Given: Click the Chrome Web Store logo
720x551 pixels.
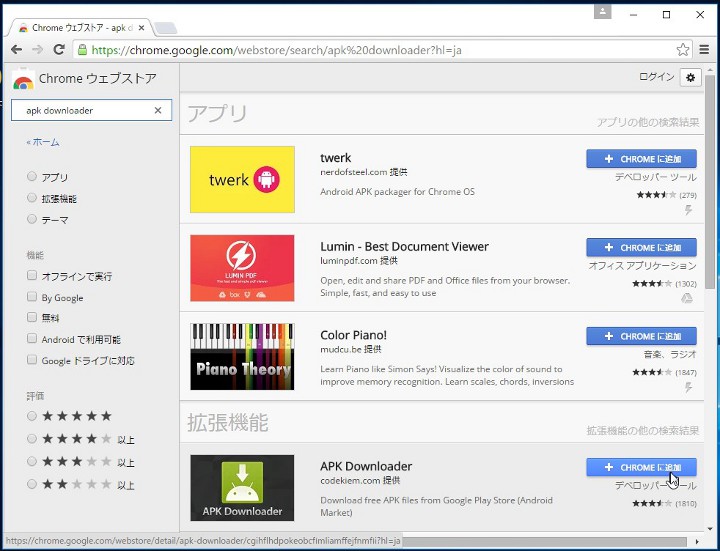Looking at the screenshot, I should 23,80.
